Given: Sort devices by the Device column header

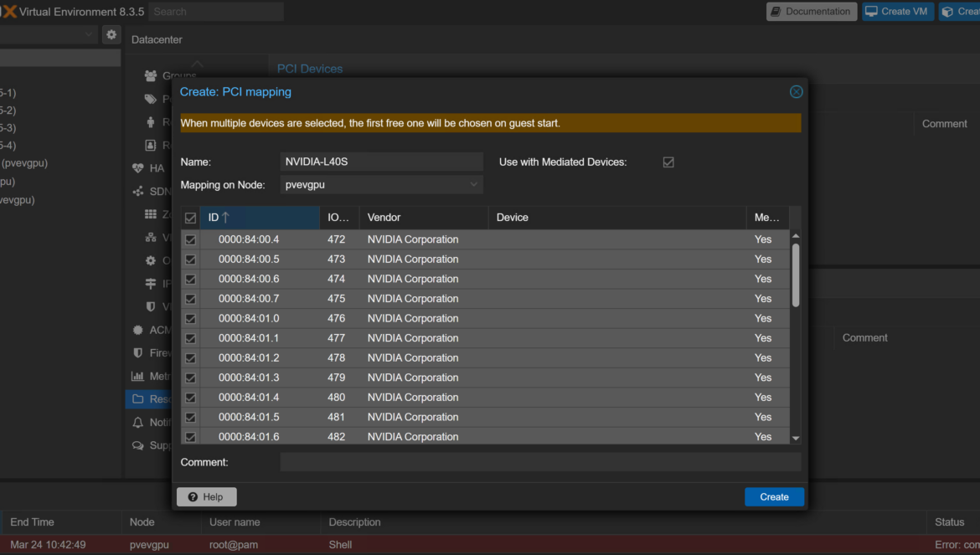Looking at the screenshot, I should coord(616,218).
